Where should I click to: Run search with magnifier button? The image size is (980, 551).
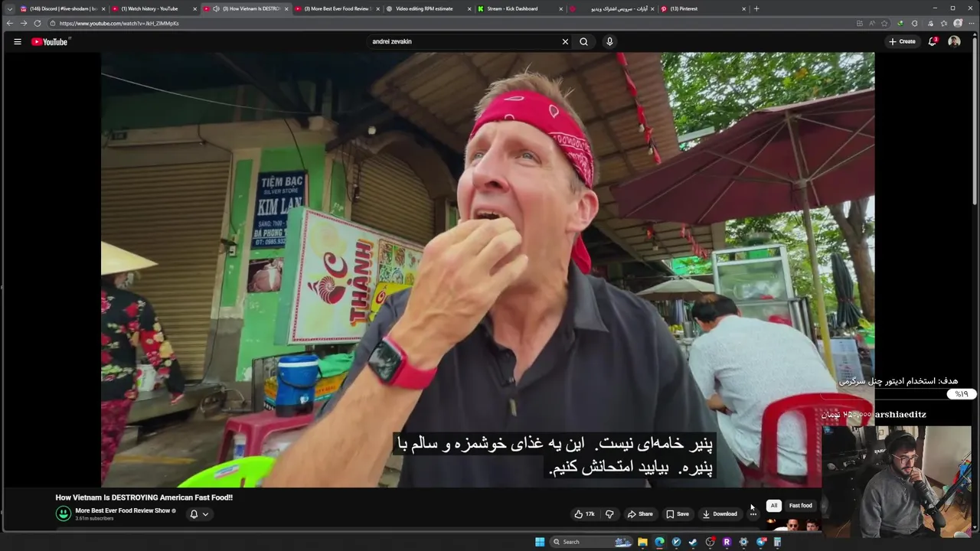tap(583, 41)
